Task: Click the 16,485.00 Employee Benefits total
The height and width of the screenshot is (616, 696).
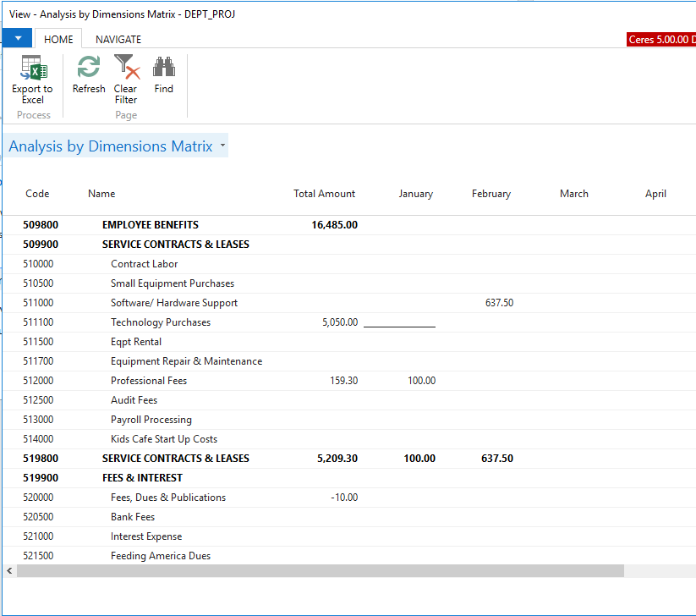Action: pos(334,225)
